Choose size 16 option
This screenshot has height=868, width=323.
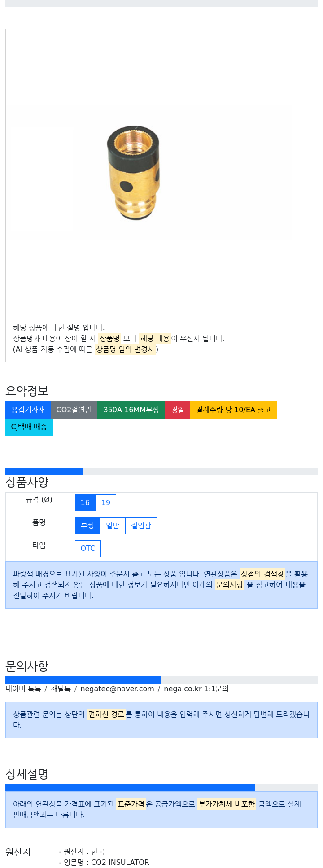tap(85, 503)
